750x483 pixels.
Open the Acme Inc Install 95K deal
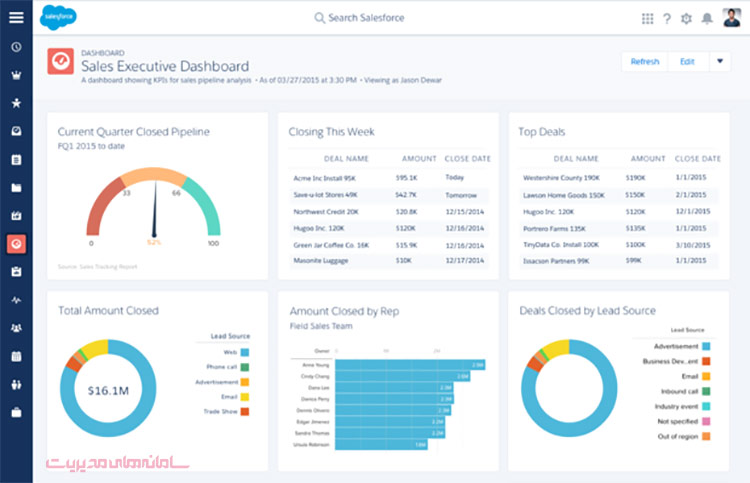(324, 178)
